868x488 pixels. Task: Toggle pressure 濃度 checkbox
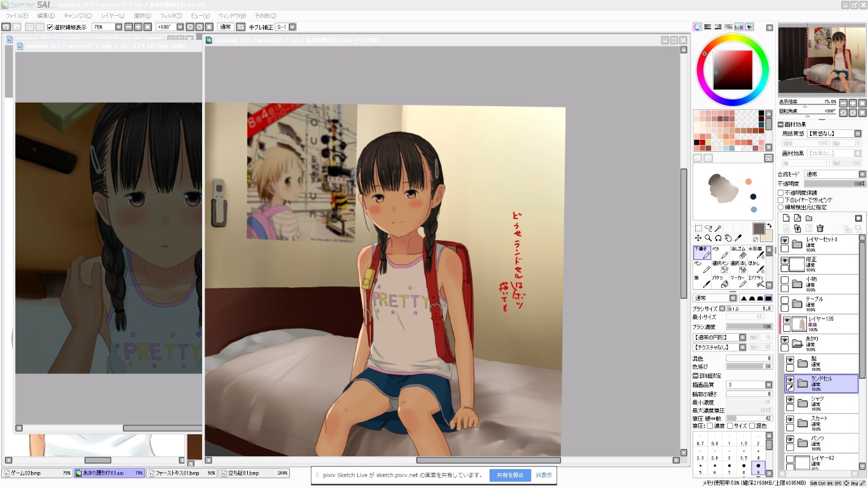(709, 426)
